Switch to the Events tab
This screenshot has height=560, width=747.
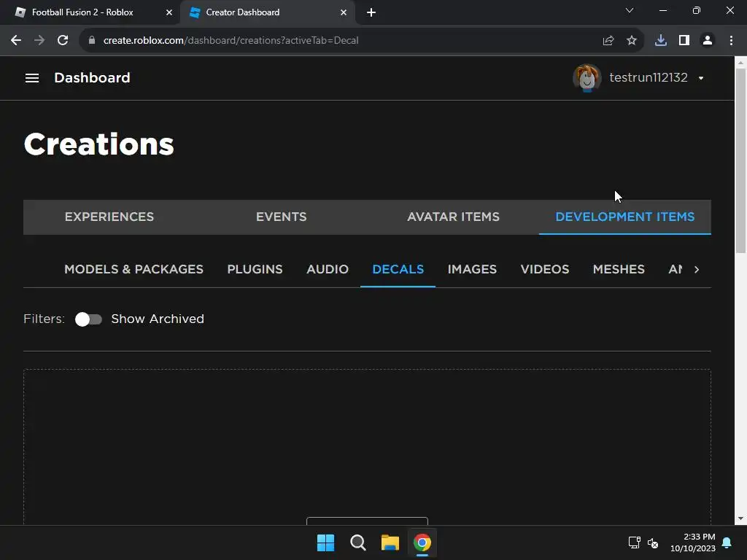(281, 217)
